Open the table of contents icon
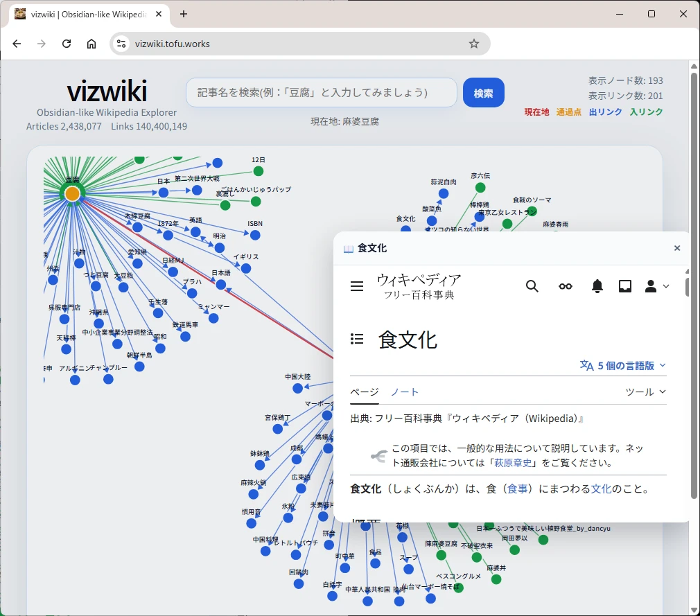Screen dimensions: 700x616 pos(357,340)
